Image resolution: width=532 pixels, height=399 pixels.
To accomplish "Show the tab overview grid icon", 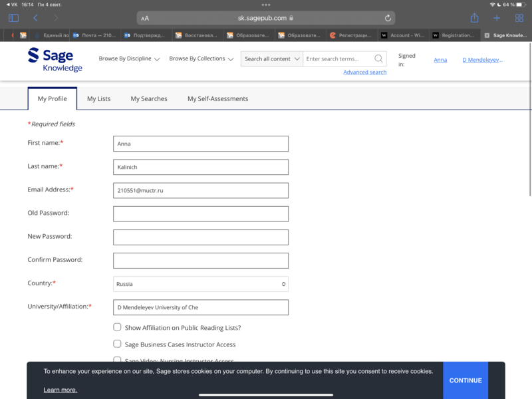I will pos(519,18).
